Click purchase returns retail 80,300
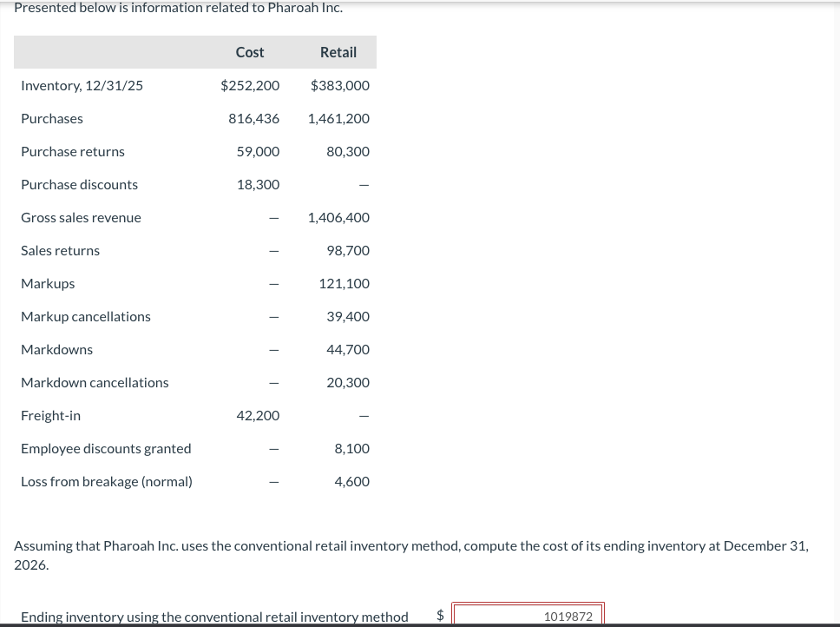Viewport: 840px width, 627px height. (348, 152)
